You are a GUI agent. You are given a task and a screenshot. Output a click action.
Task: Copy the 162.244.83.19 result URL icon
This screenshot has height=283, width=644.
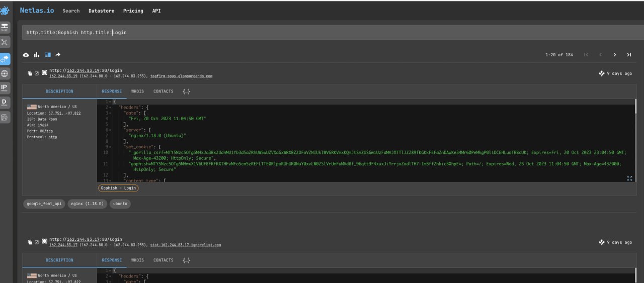[x=30, y=73]
